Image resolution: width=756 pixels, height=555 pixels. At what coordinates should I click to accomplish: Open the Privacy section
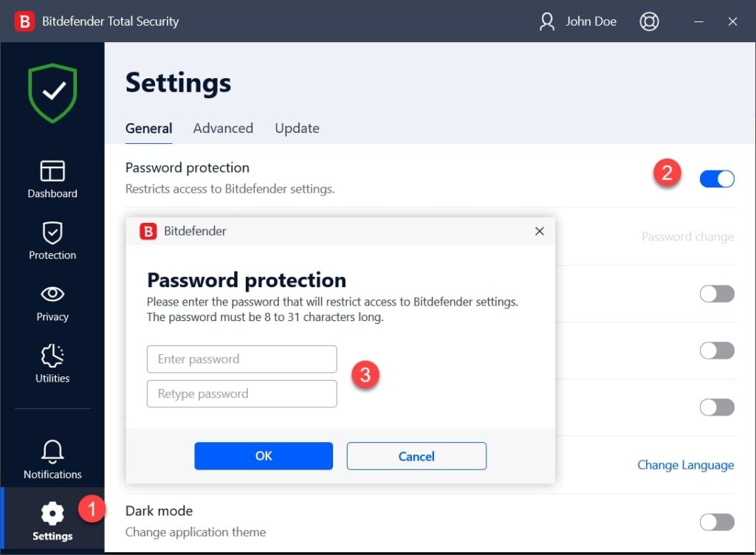52,303
